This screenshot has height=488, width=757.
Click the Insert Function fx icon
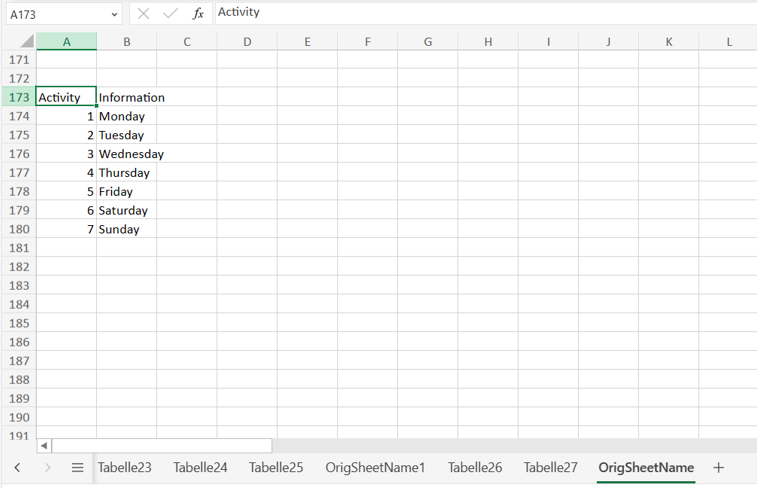coord(198,14)
